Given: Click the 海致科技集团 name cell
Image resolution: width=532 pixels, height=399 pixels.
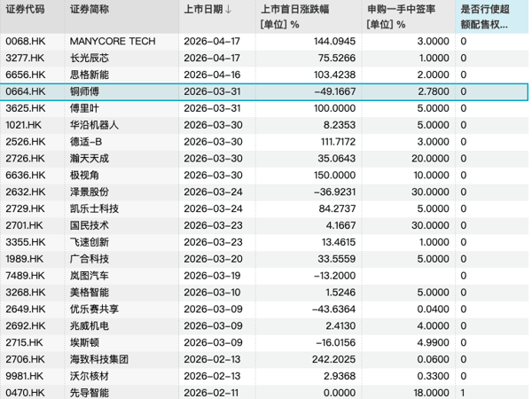Looking at the screenshot, I should tap(98, 359).
